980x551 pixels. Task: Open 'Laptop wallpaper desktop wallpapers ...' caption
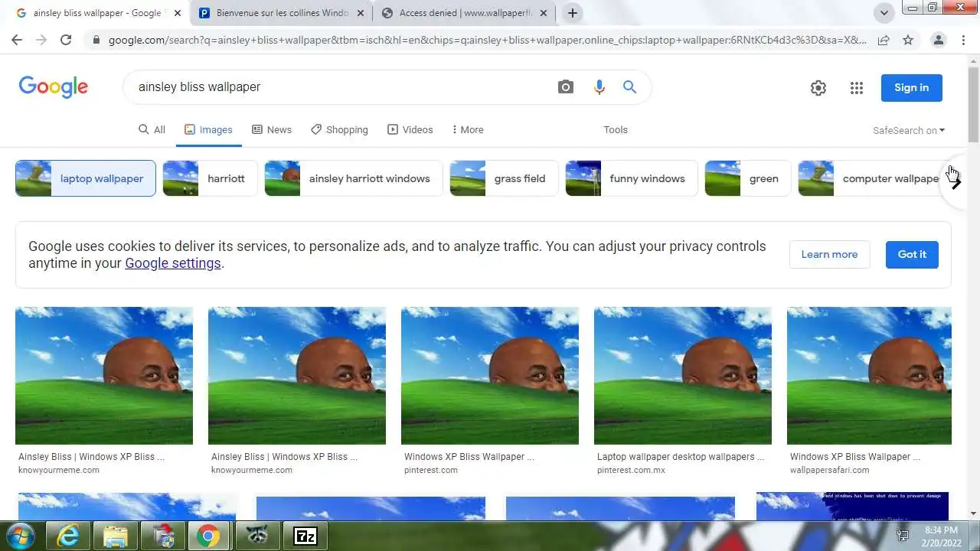[x=681, y=457]
